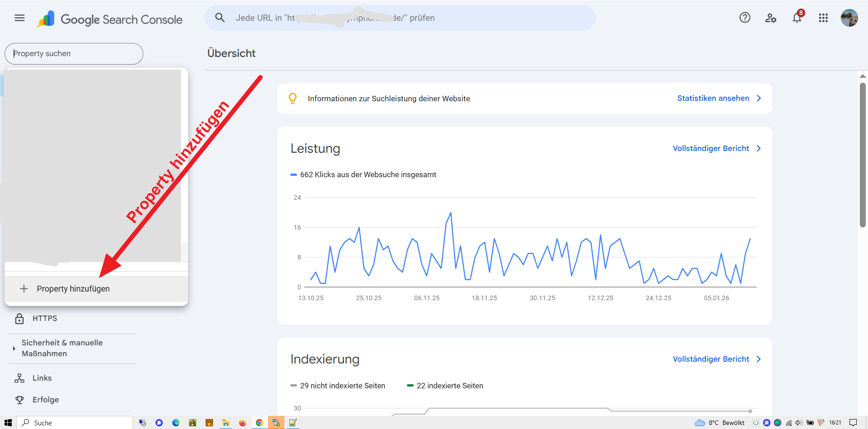The height and width of the screenshot is (429, 868).
Task: Open user and permission settings icon
Action: pyautogui.click(x=770, y=18)
